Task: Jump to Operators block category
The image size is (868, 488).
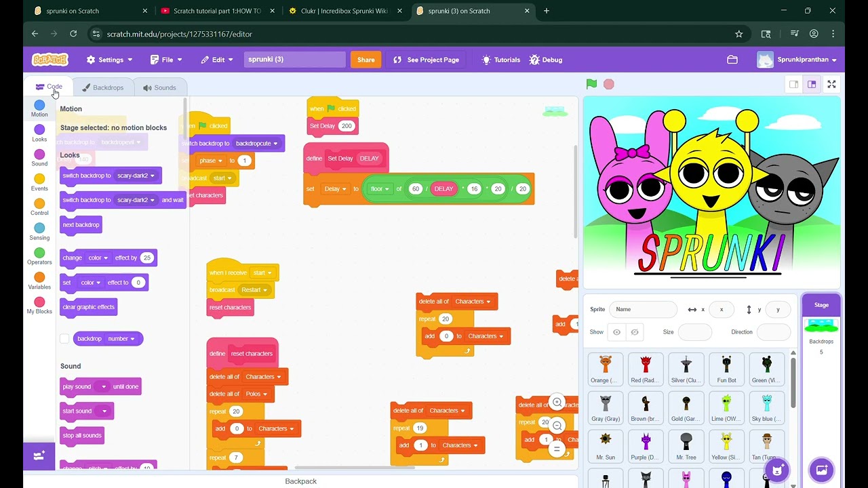Action: (39, 256)
